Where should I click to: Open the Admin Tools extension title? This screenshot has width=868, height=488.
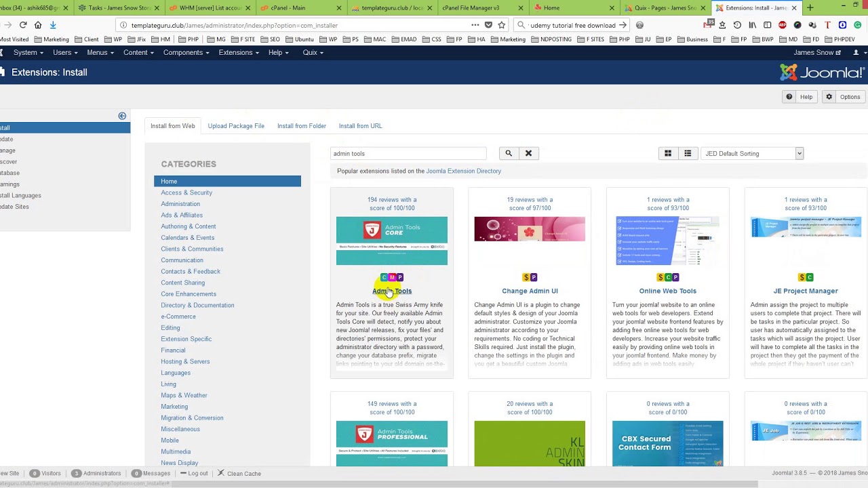click(x=392, y=291)
